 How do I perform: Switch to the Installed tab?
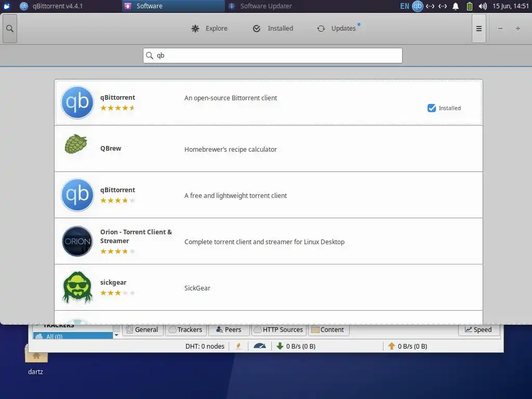(273, 29)
